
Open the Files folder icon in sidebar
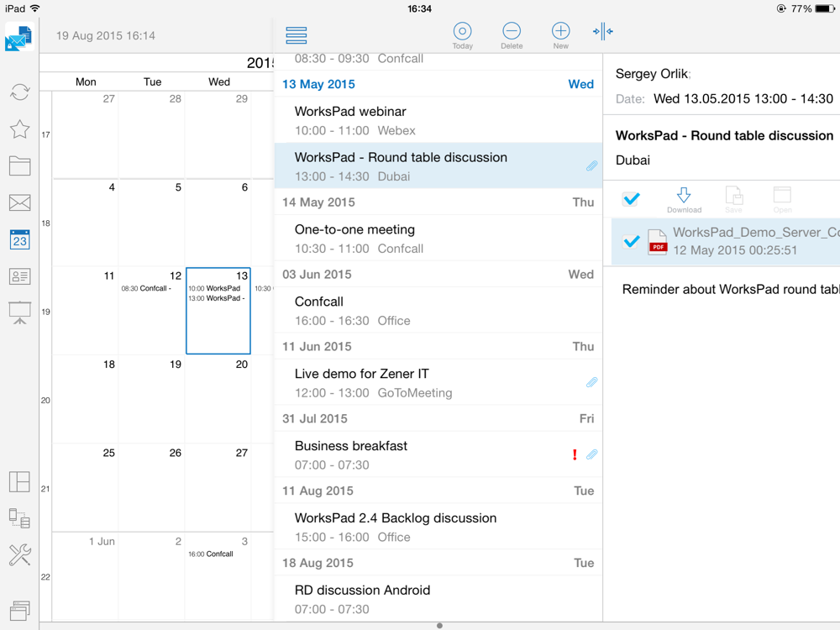[x=20, y=166]
